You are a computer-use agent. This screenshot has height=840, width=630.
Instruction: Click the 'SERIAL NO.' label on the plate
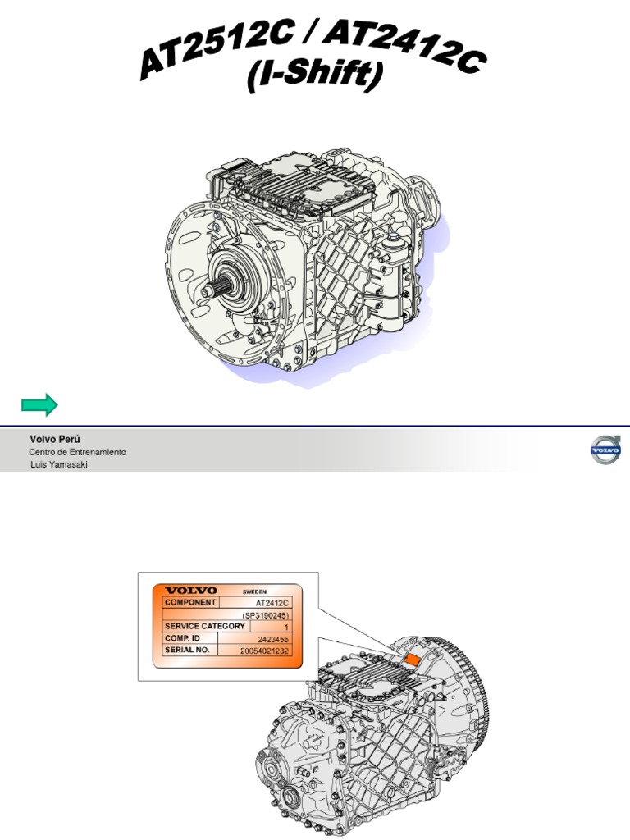(x=187, y=650)
